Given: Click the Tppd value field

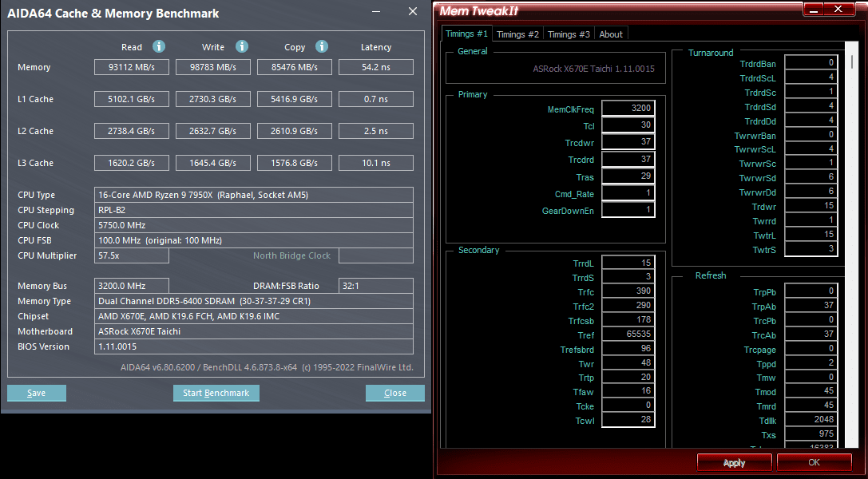Looking at the screenshot, I should [x=811, y=363].
